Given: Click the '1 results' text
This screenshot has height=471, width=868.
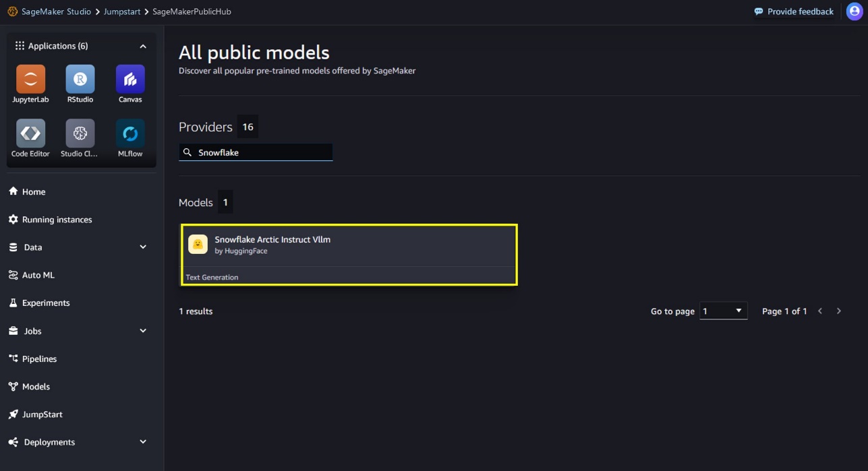Looking at the screenshot, I should point(196,311).
